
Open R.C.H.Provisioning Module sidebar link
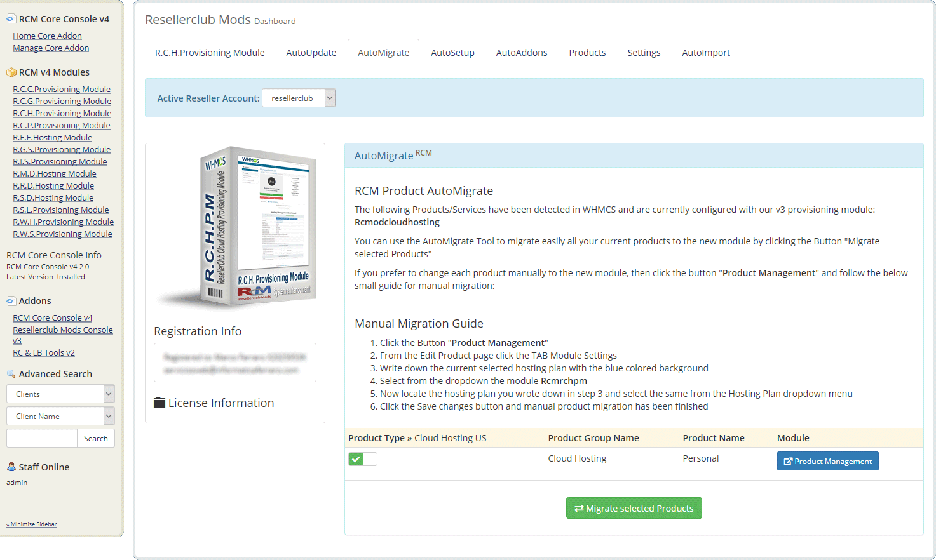(62, 113)
